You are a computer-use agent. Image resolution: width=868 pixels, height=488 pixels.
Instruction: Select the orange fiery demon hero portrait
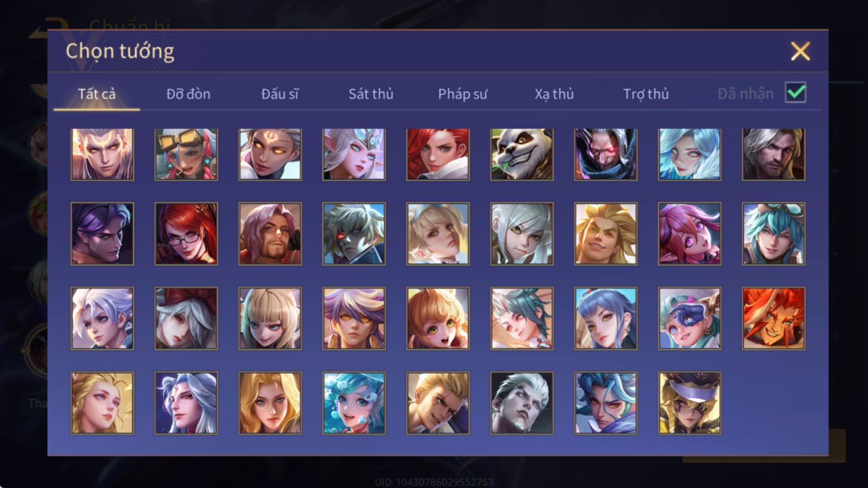pos(774,318)
